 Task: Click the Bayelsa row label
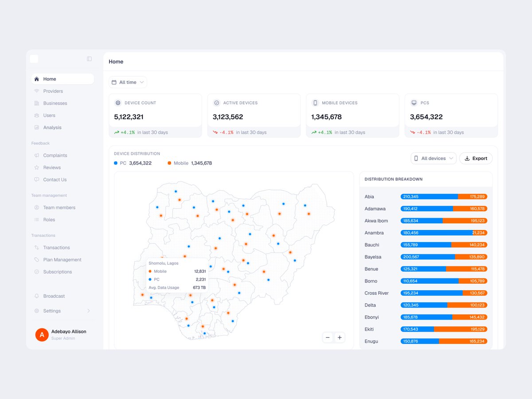coord(373,257)
